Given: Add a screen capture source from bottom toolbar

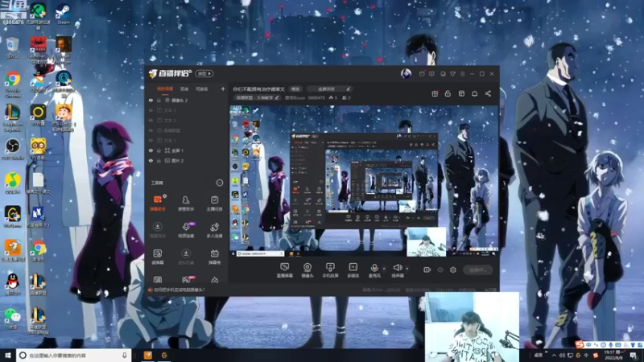Looking at the screenshot, I should [284, 270].
